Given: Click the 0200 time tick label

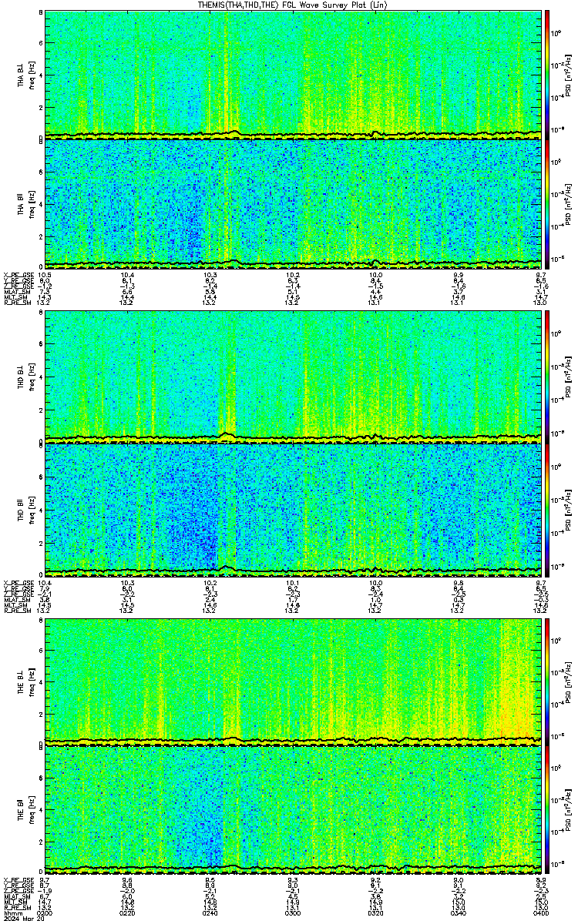Looking at the screenshot, I should pos(45,912).
